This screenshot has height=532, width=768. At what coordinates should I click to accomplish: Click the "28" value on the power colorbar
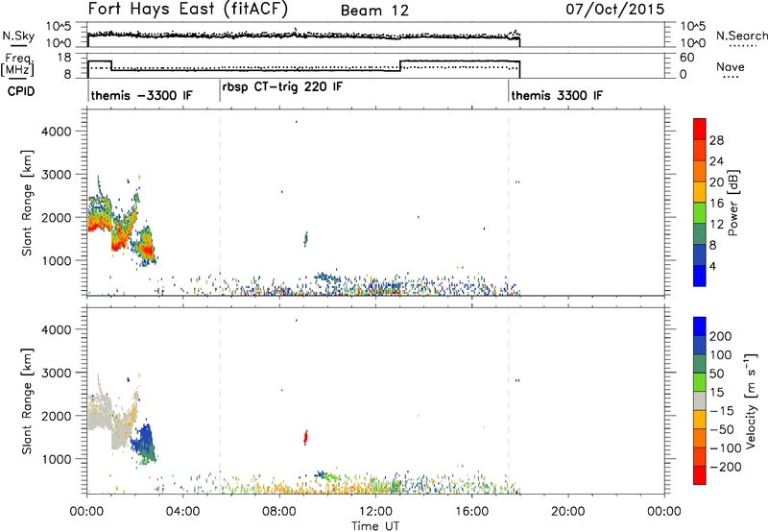click(716, 140)
